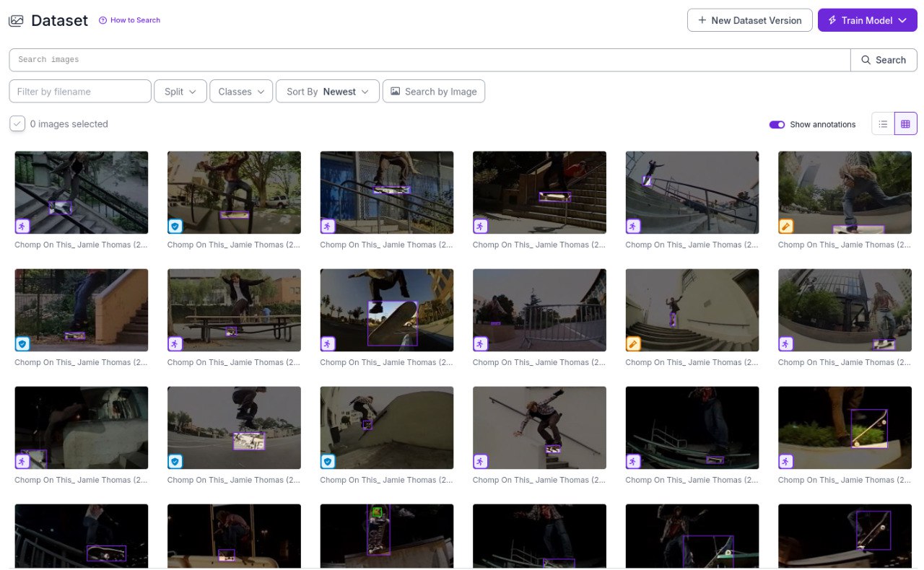
Task: Click the Search button
Action: click(x=884, y=60)
